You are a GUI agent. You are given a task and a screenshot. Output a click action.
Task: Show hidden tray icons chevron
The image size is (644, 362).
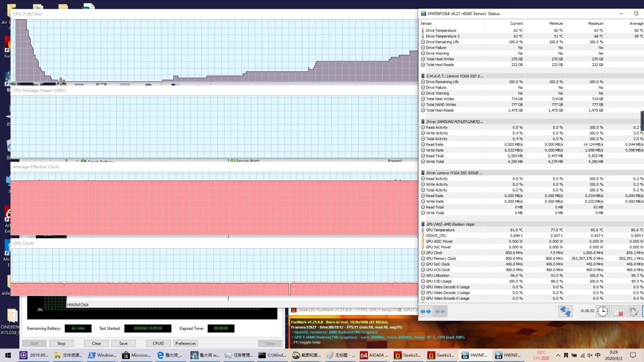point(558,355)
